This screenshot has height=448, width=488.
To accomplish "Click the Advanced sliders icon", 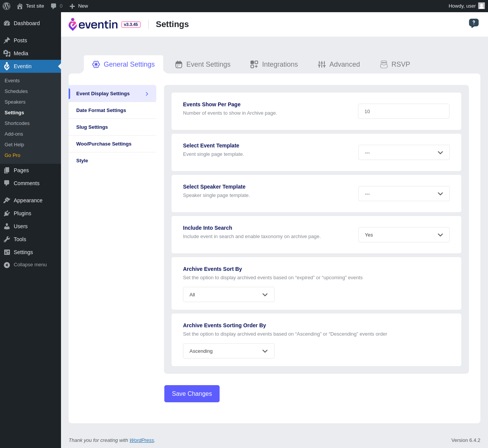I will point(322,64).
